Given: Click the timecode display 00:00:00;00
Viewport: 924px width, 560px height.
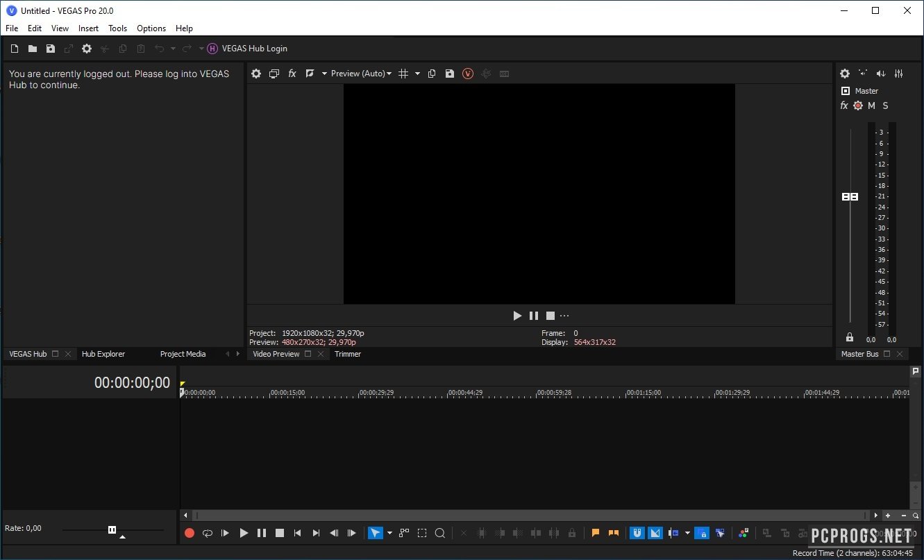Looking at the screenshot, I should [132, 382].
